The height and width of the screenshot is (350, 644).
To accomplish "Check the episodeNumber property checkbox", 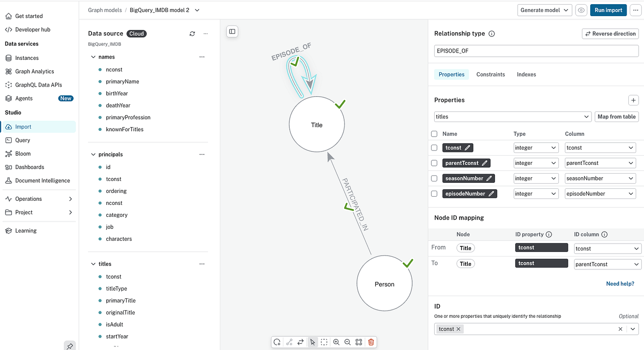I will click(x=434, y=194).
